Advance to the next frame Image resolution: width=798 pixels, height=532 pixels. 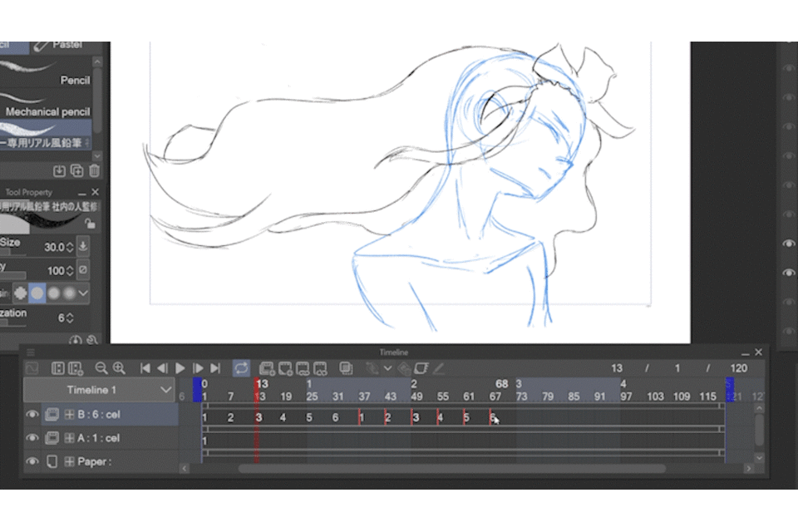click(x=198, y=368)
